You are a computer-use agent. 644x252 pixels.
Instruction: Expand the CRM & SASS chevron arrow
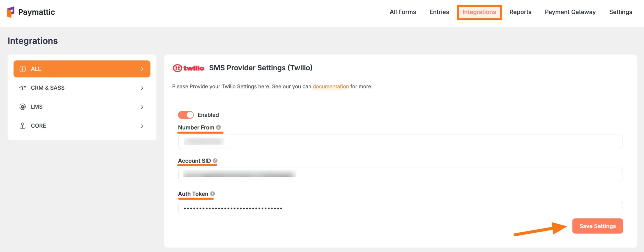click(142, 88)
